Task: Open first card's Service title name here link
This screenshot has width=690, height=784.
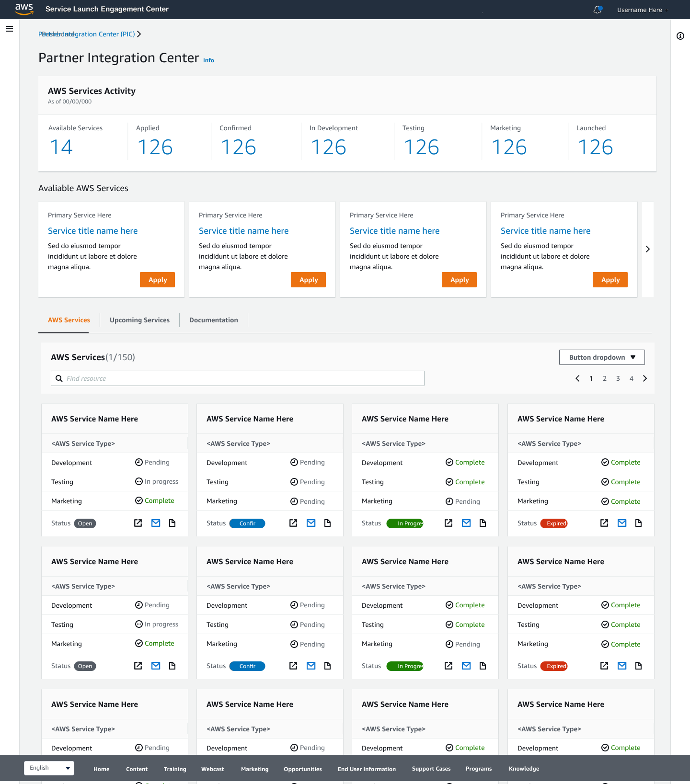Action: [92, 231]
